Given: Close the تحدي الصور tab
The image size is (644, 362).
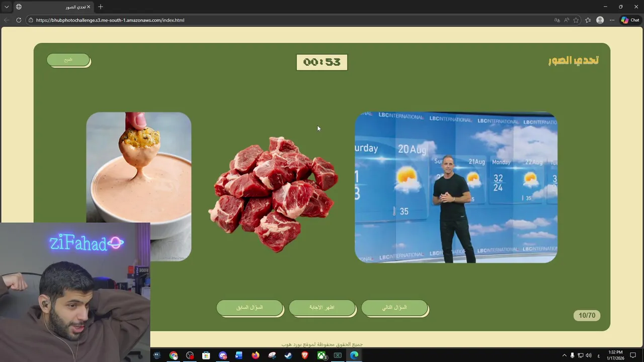Looking at the screenshot, I should [x=89, y=7].
